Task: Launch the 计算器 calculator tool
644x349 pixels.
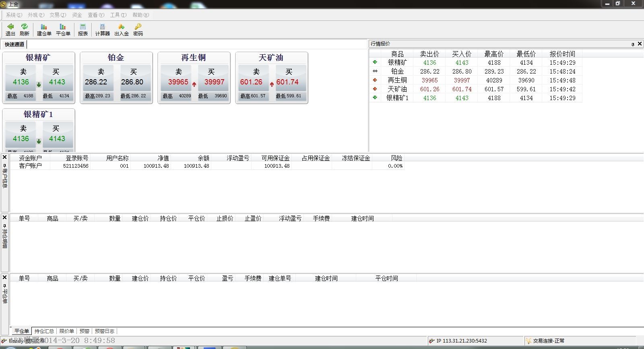Action: pyautogui.click(x=102, y=29)
